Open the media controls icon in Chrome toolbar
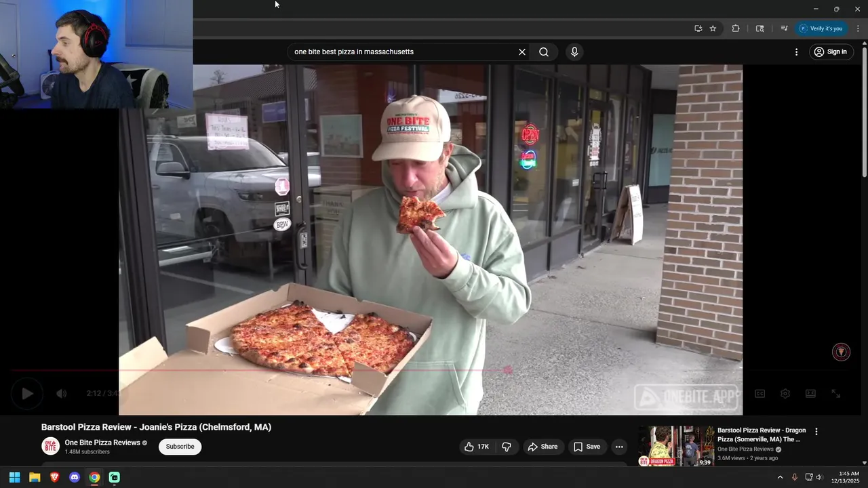 pos(784,28)
